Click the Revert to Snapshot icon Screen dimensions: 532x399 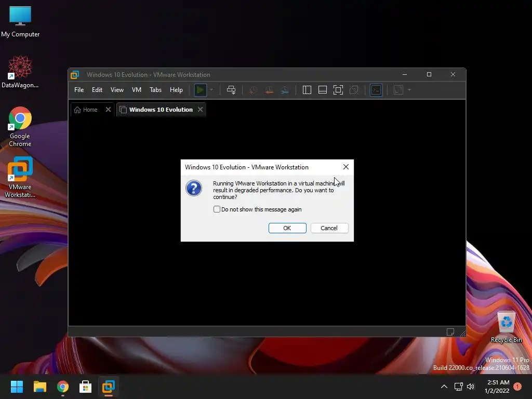pyautogui.click(x=269, y=90)
